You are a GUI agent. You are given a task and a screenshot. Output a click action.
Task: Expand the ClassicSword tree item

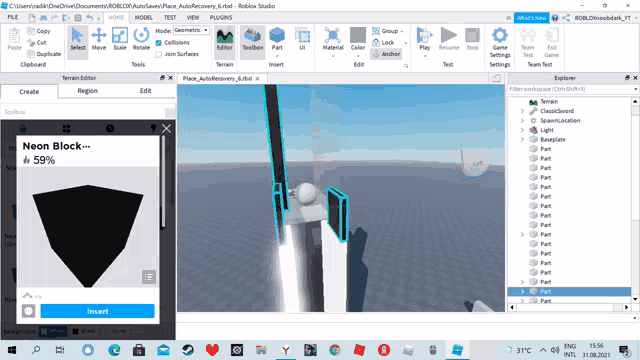[x=522, y=111]
